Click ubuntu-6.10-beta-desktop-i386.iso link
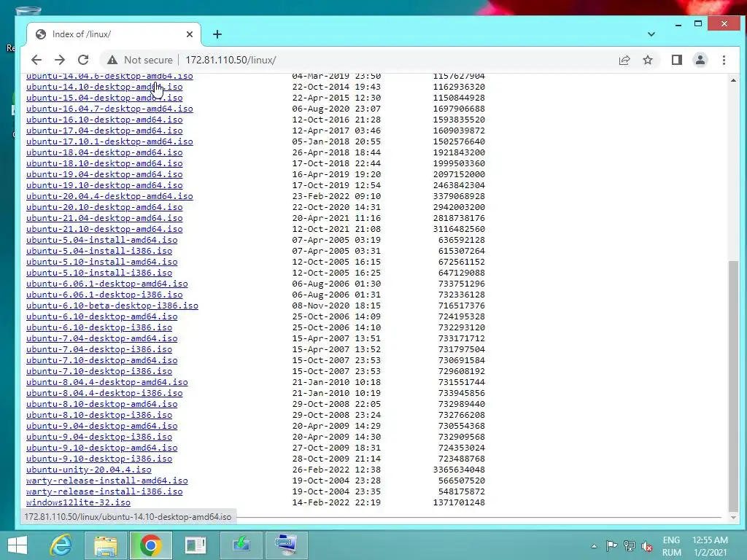Viewport: 747px width, 560px height. click(x=112, y=306)
